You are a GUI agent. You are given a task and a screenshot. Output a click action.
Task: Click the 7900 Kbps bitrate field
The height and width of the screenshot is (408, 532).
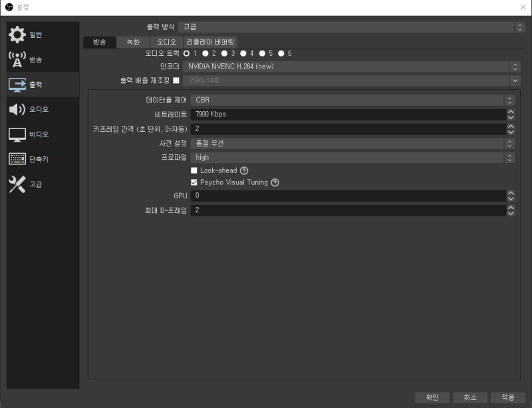tap(346, 114)
